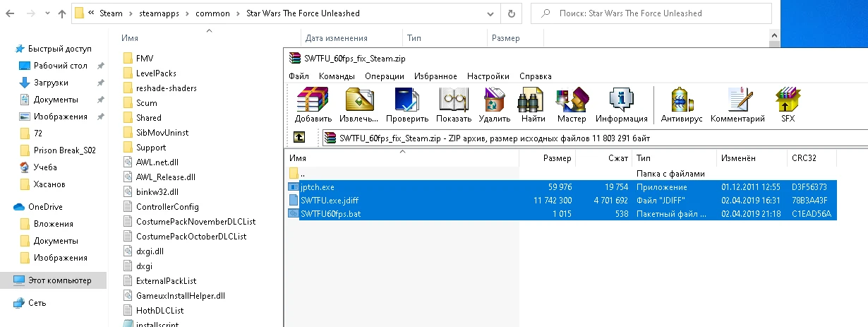
Task: Click the Найти binoculars icon
Action: click(x=533, y=106)
